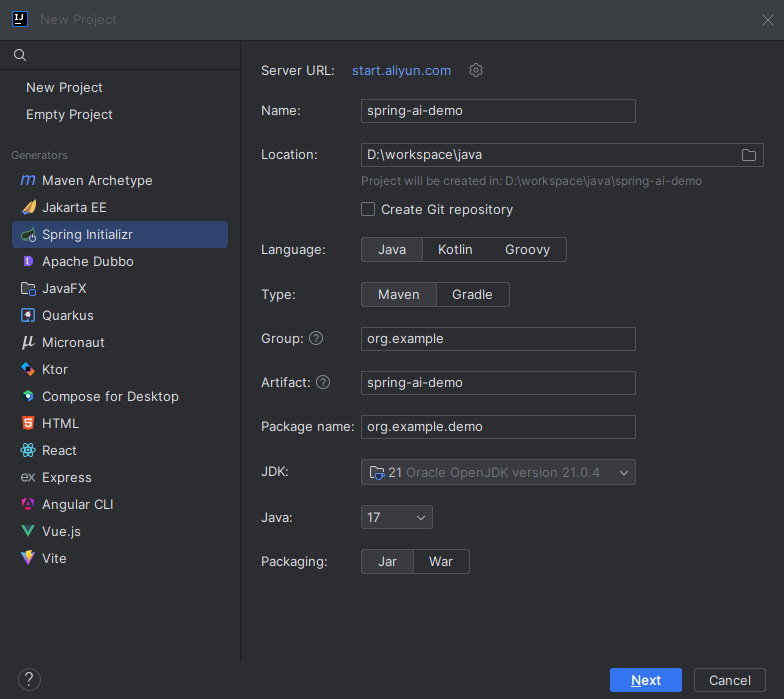The height and width of the screenshot is (699, 784).
Task: Set packaging to Jar
Action: (388, 562)
